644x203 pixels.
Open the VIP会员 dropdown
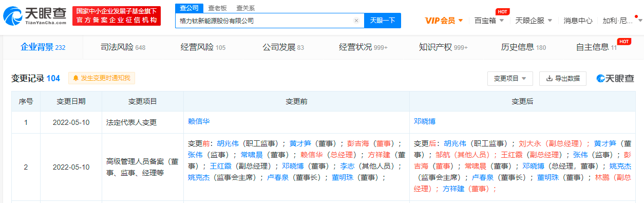point(444,21)
